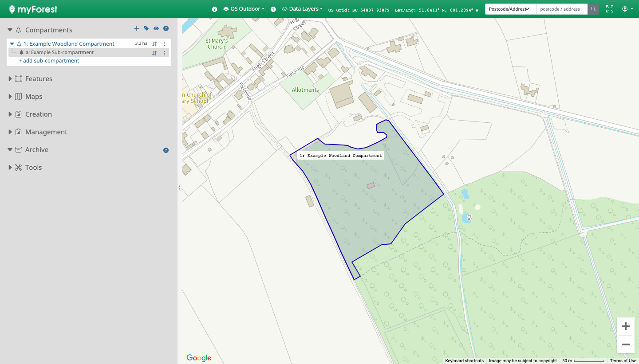Toggle compartments visibility eye icon

(156, 28)
